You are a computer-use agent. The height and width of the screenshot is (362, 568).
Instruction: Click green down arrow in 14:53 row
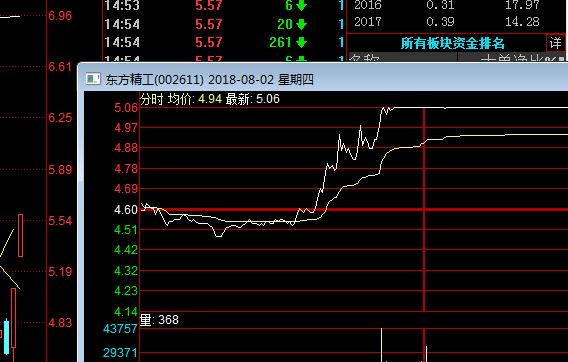coord(301,5)
